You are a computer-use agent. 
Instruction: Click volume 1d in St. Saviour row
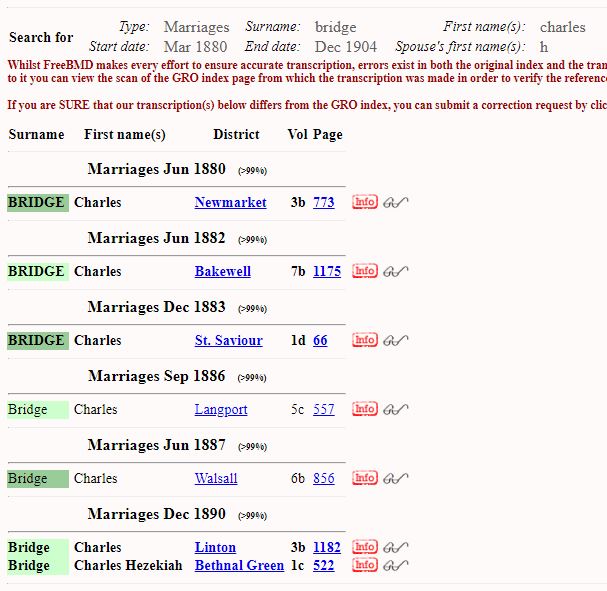[x=298, y=340]
